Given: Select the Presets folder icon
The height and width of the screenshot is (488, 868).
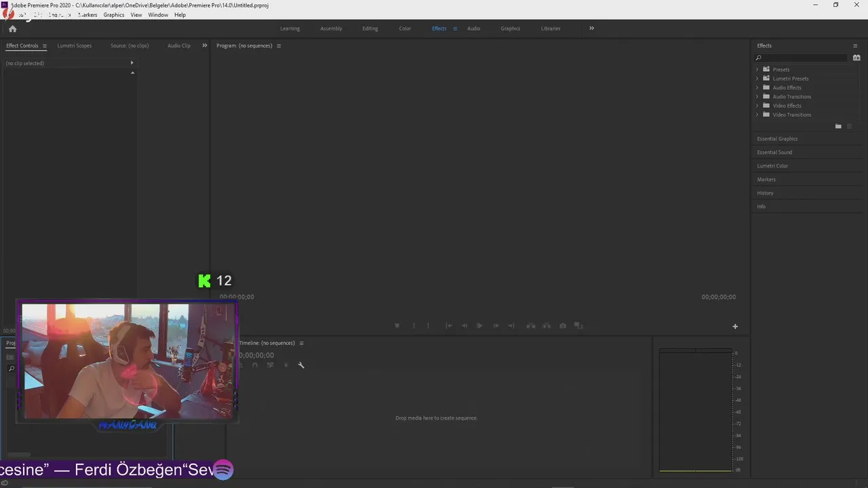Looking at the screenshot, I should [x=766, y=69].
